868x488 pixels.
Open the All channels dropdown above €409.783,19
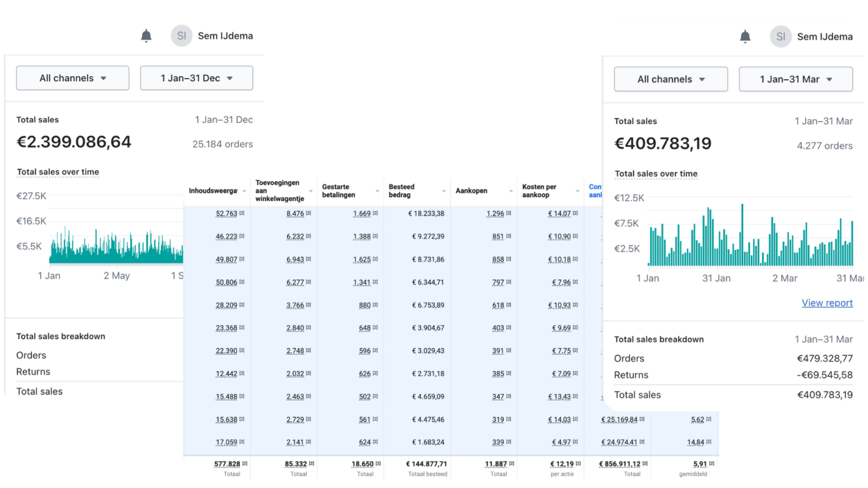(x=671, y=79)
